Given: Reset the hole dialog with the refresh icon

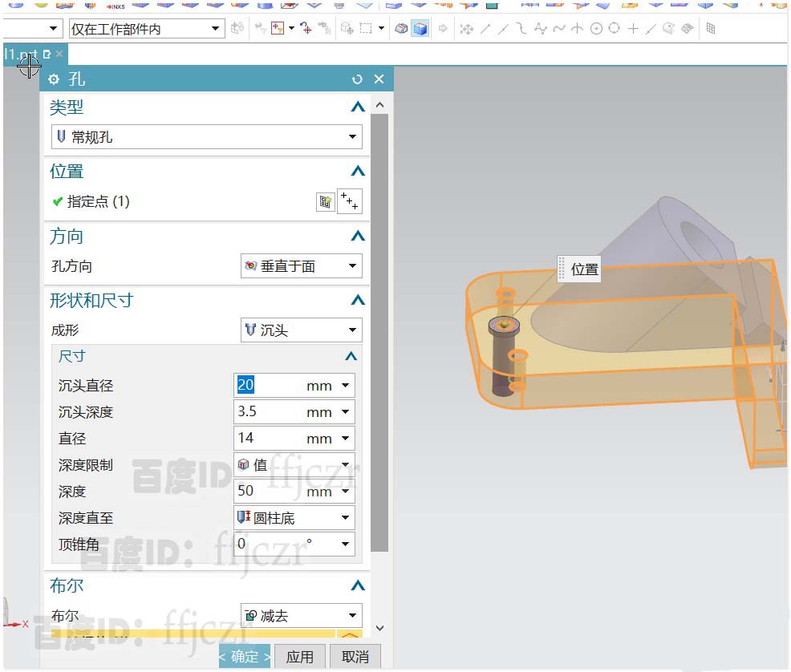Looking at the screenshot, I should (x=357, y=79).
